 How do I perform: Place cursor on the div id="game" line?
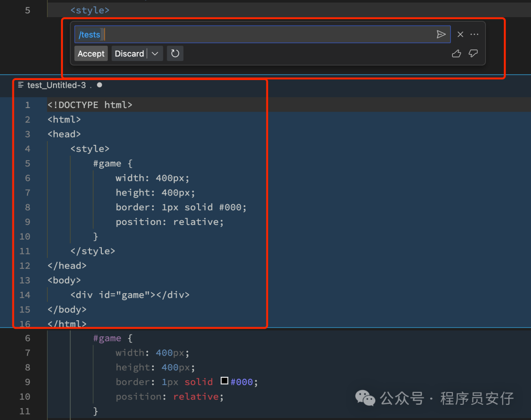130,295
